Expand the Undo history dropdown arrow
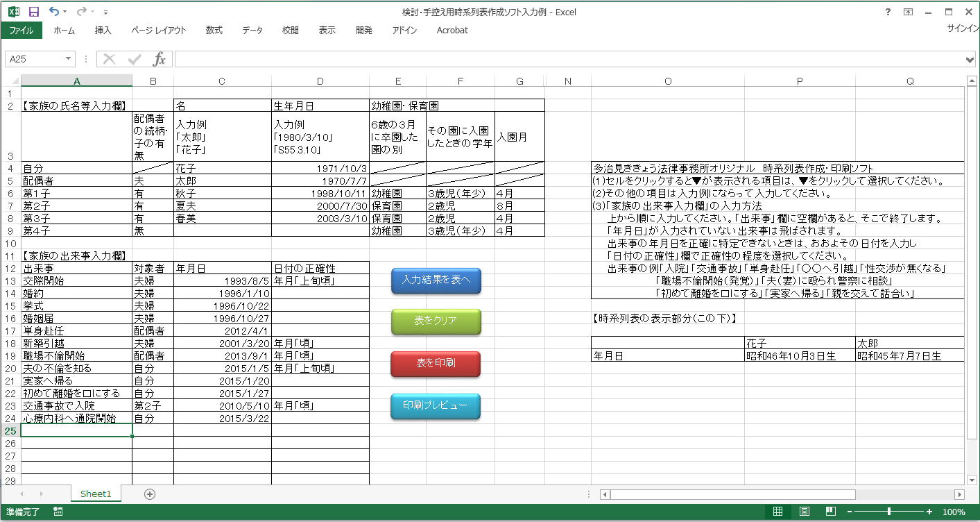The image size is (980, 522). [63, 11]
